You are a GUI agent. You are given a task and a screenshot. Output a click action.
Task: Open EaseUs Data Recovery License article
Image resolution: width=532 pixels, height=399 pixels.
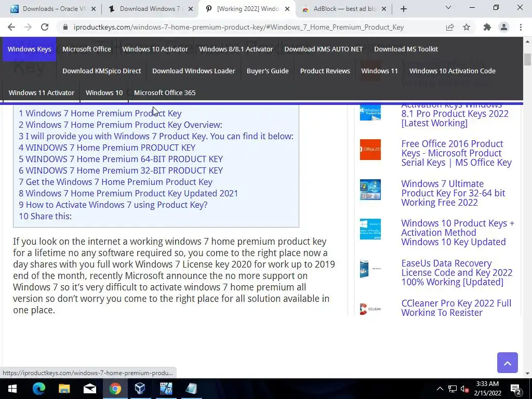[457, 272]
